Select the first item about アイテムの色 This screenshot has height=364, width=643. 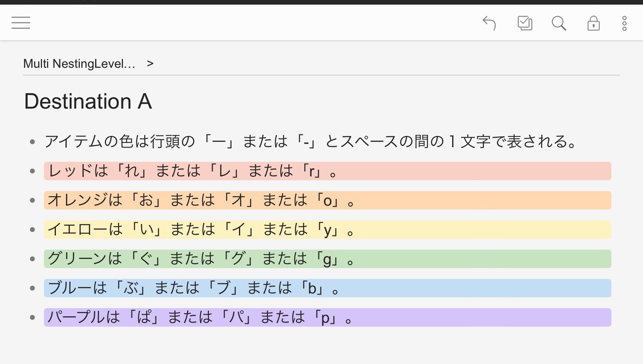pyautogui.click(x=311, y=142)
